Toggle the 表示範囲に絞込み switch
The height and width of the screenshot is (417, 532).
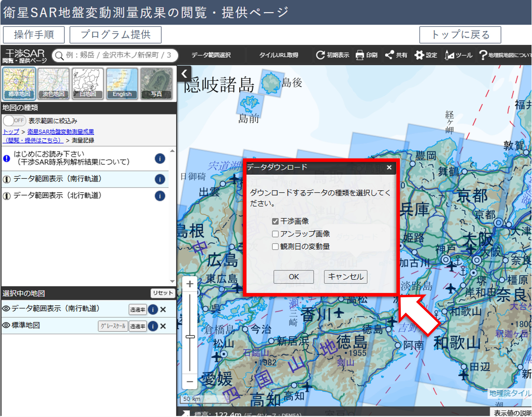click(x=14, y=121)
